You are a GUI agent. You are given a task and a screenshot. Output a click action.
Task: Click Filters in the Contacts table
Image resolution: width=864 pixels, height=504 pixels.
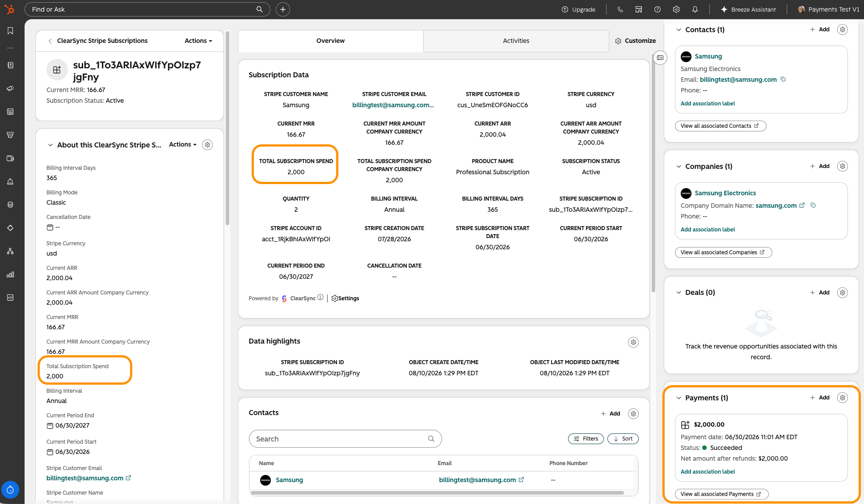[x=586, y=439]
